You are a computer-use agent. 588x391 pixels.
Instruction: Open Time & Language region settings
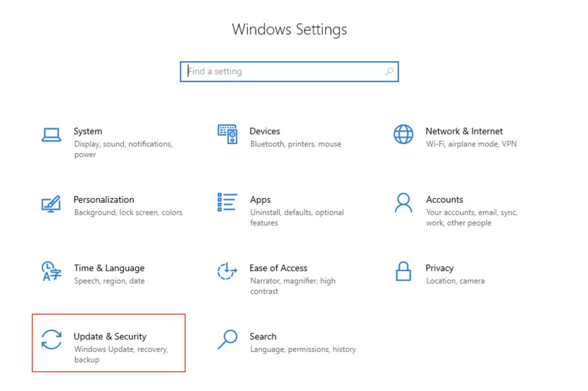[x=109, y=268]
